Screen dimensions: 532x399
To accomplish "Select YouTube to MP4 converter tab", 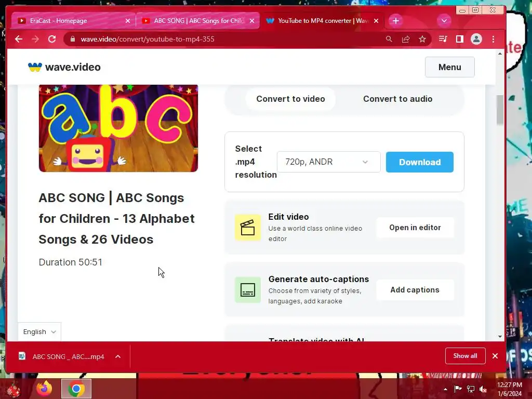I will 322,21.
